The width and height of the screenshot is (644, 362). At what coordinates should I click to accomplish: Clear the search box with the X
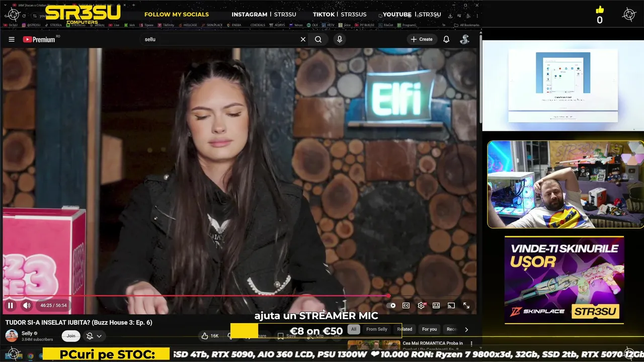tap(303, 39)
